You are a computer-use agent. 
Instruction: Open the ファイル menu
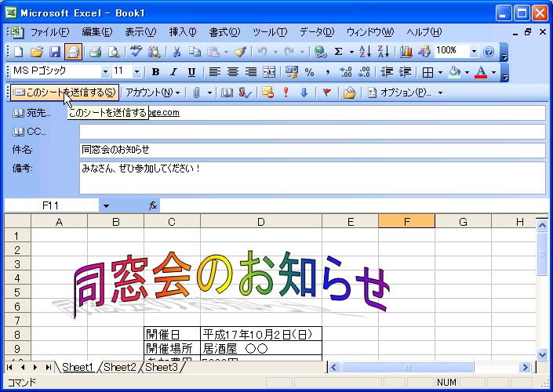(50, 32)
